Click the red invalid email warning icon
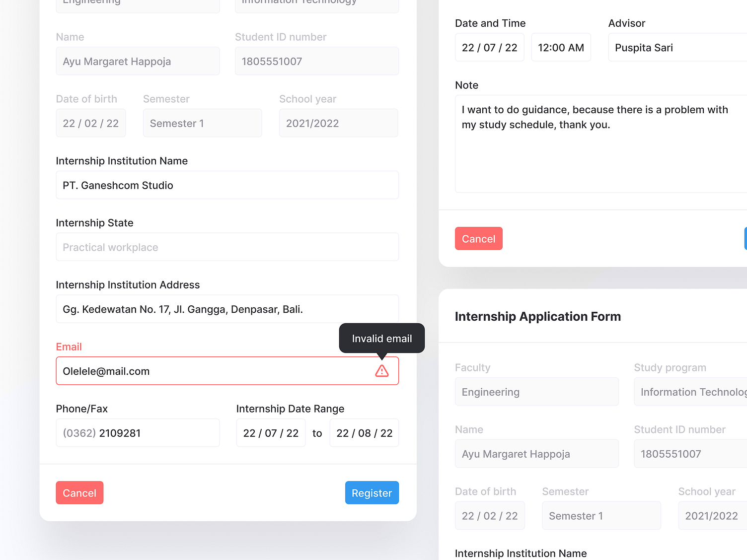747x560 pixels. [381, 371]
